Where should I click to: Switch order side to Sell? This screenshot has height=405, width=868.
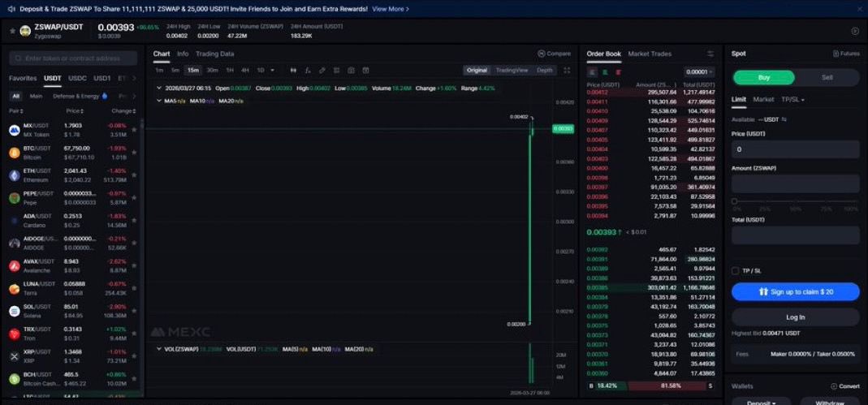(x=827, y=78)
